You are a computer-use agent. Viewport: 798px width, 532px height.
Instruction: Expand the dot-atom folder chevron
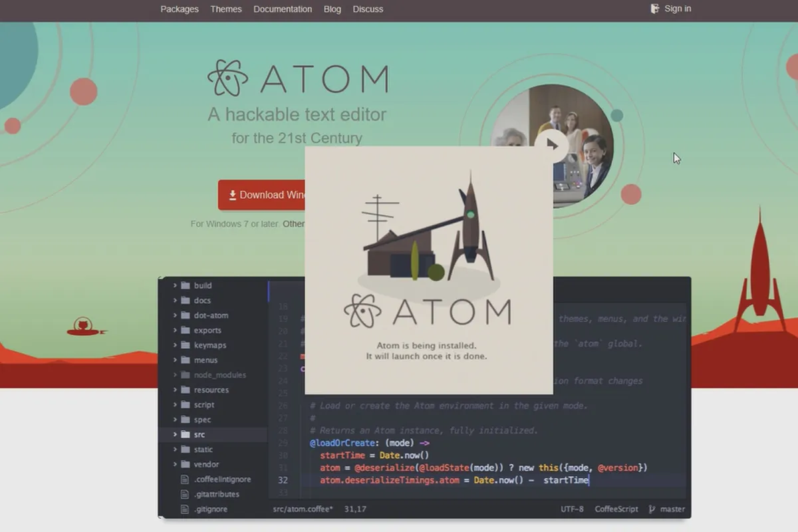pyautogui.click(x=175, y=315)
